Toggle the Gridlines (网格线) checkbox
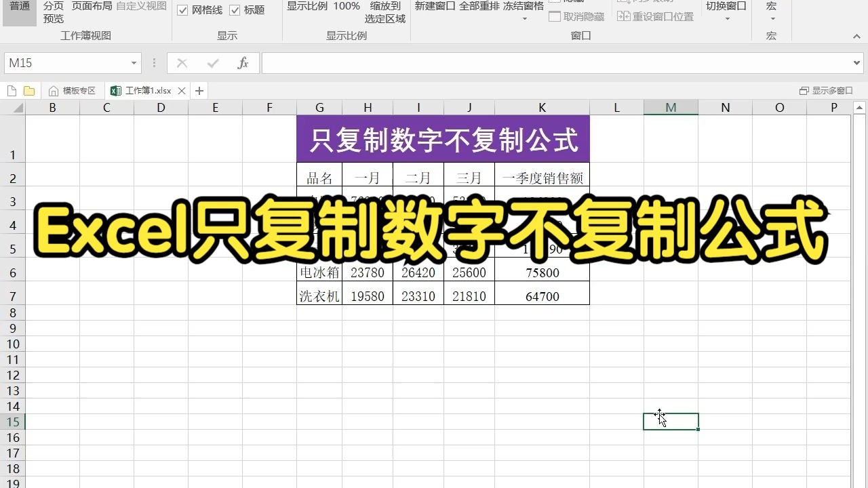Screen dimensions: 868x488 point(182,10)
